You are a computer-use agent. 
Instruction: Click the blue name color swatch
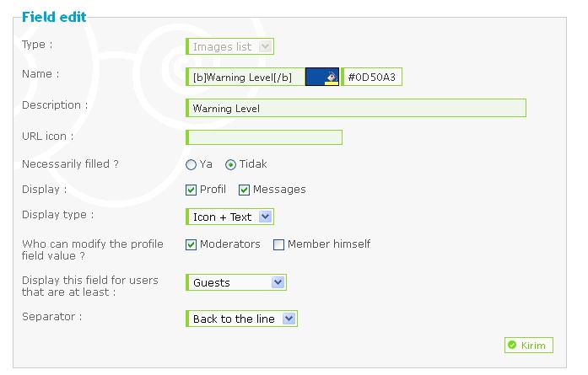click(322, 77)
